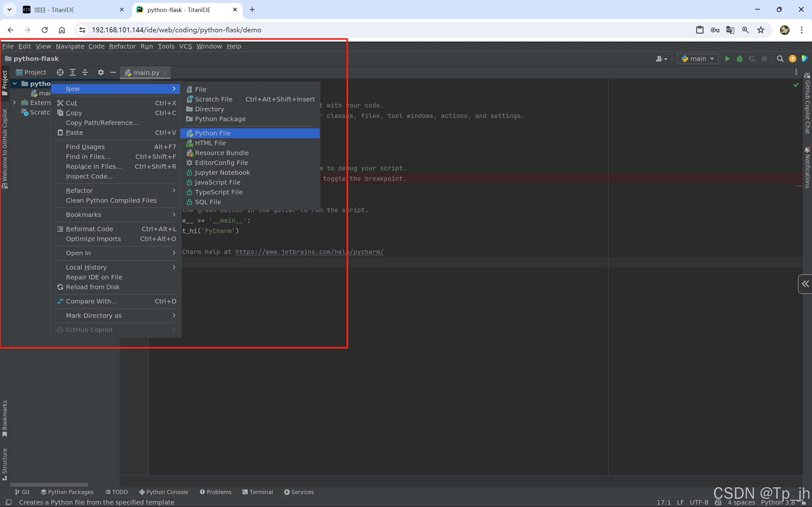Image resolution: width=812 pixels, height=507 pixels.
Task: Click the browser address bar URL
Action: (x=176, y=30)
